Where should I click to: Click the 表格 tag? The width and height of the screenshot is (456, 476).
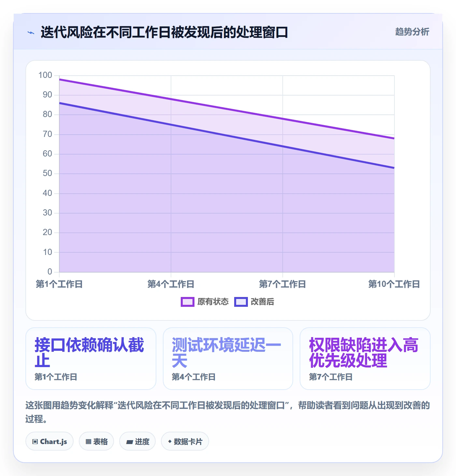96,441
